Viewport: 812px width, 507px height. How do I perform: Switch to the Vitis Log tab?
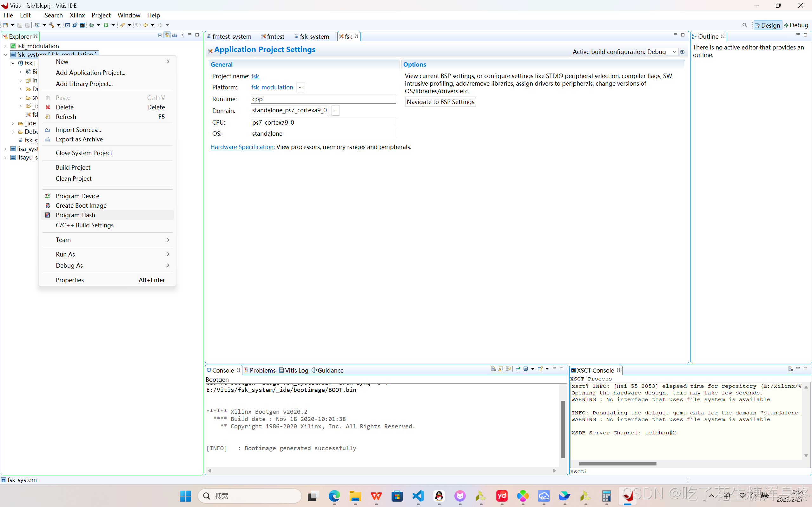point(294,370)
